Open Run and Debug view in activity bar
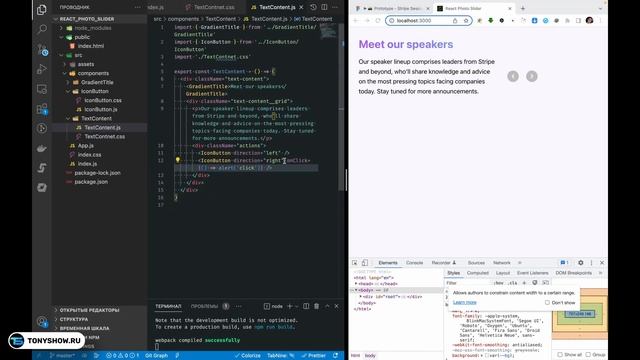Image resolution: width=640 pixels, height=360 pixels. coord(42,69)
